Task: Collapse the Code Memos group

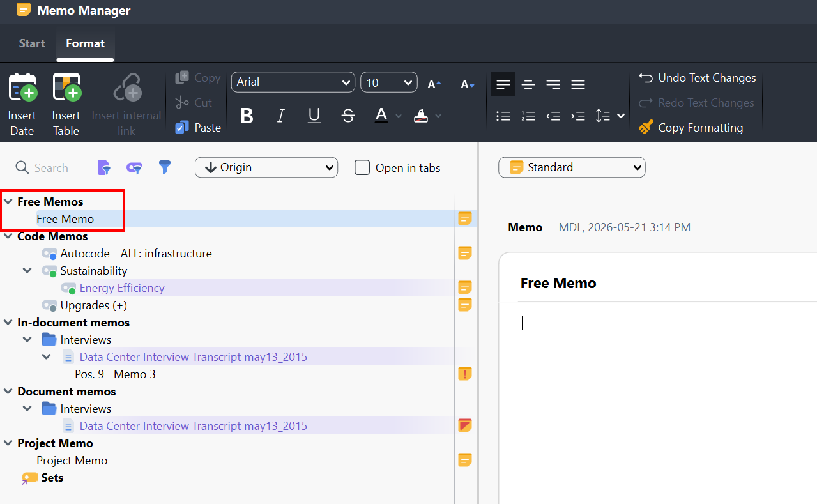Action: tap(8, 236)
